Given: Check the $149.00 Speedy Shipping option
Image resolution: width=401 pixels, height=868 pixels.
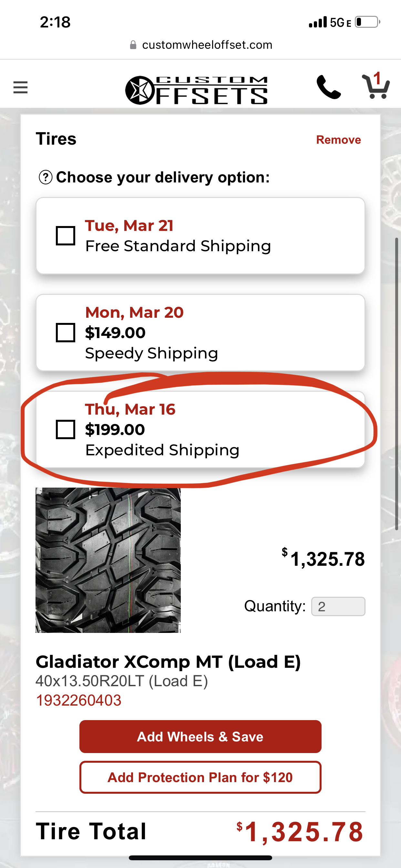Looking at the screenshot, I should click(66, 333).
